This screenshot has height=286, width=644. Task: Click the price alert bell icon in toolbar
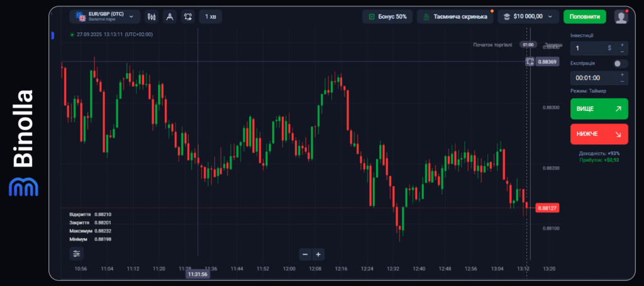point(188,17)
